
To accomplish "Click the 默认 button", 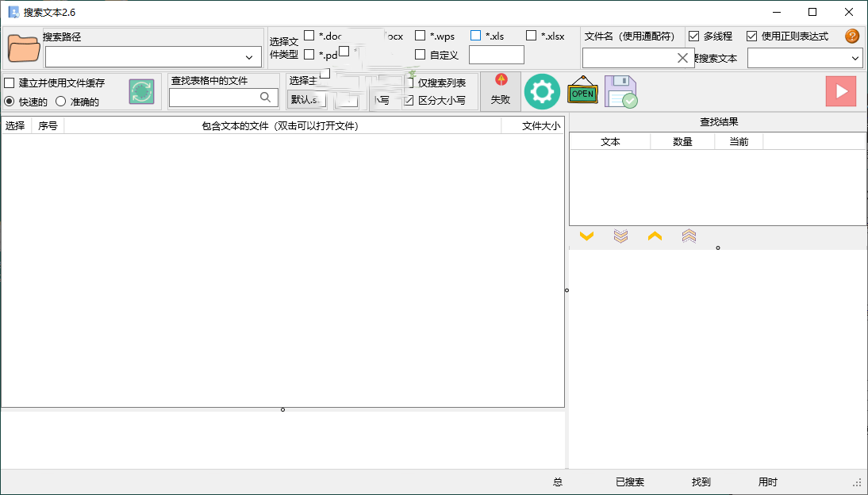I will point(307,100).
